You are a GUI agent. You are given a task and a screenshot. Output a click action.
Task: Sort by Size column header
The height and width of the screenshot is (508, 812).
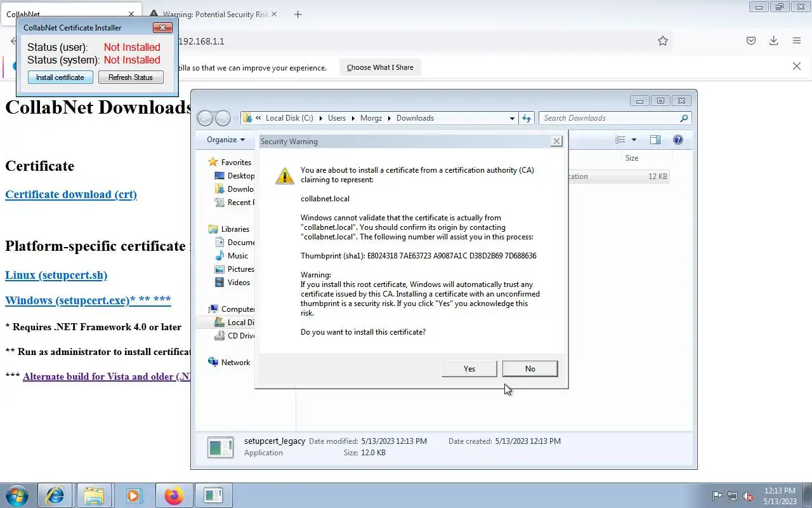(x=632, y=158)
